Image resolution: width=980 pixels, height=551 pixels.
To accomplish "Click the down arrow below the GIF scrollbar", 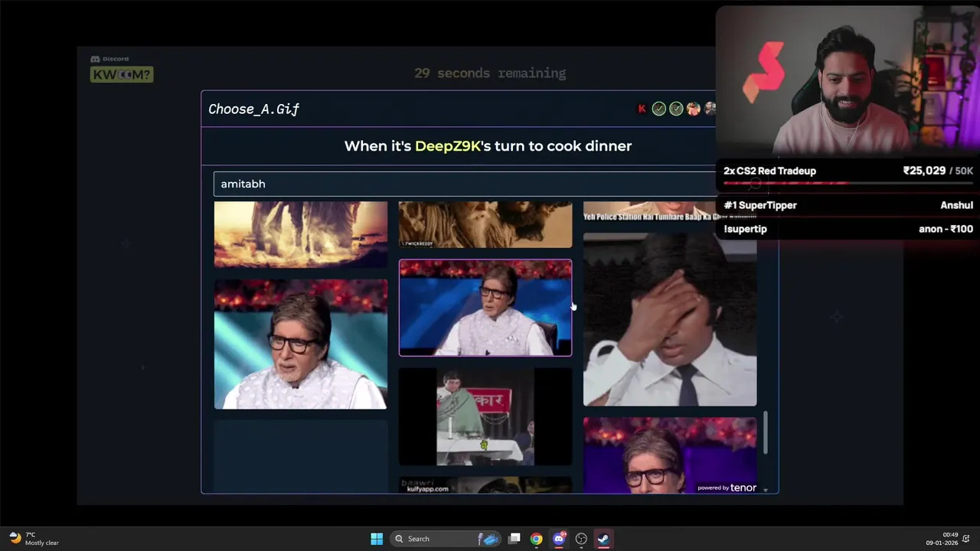I will 765,489.
